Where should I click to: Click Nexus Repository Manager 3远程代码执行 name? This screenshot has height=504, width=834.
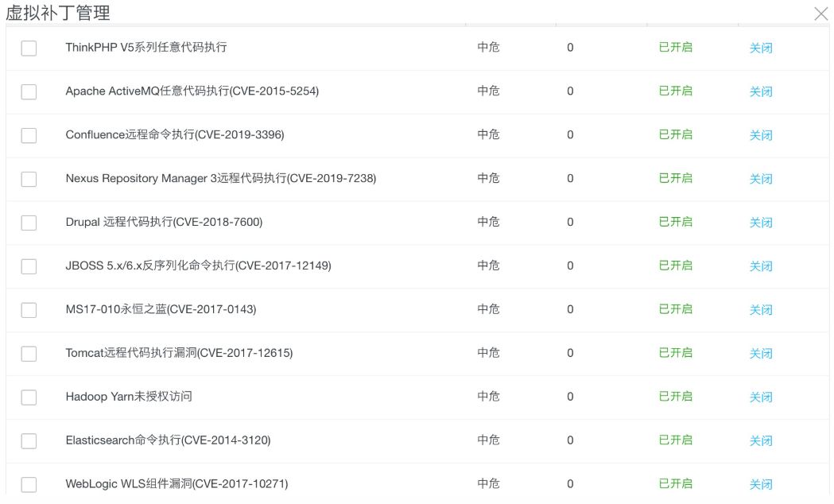(x=221, y=178)
